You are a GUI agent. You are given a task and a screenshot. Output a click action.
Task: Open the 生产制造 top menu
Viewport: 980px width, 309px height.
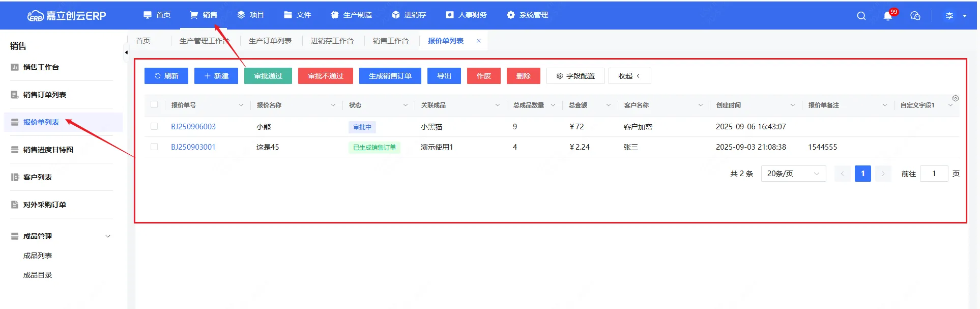point(352,15)
